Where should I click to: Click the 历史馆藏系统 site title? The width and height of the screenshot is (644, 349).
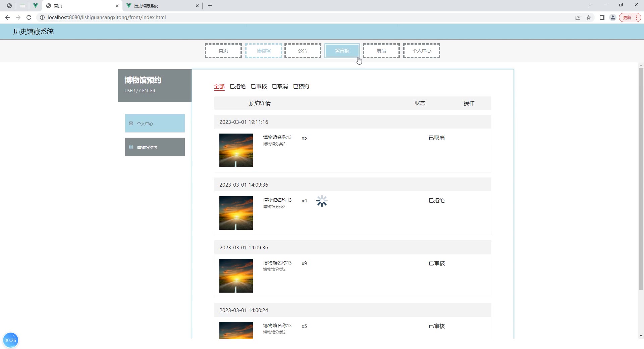pyautogui.click(x=34, y=32)
